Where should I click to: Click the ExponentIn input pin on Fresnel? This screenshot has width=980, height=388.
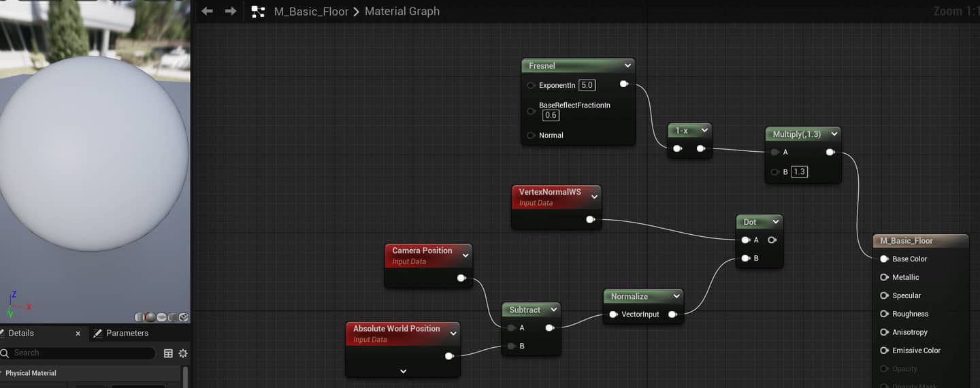531,86
